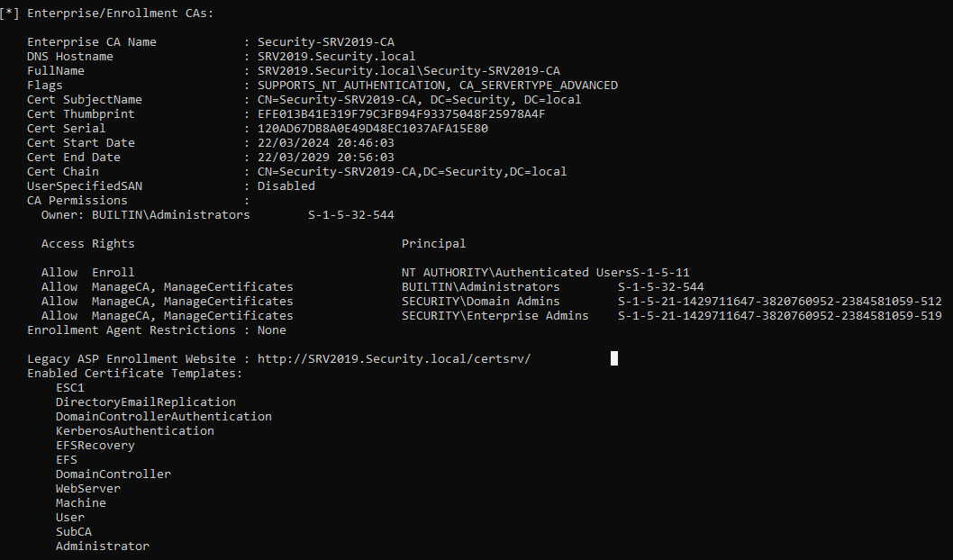Click the WebServer template name

pyautogui.click(x=87, y=489)
